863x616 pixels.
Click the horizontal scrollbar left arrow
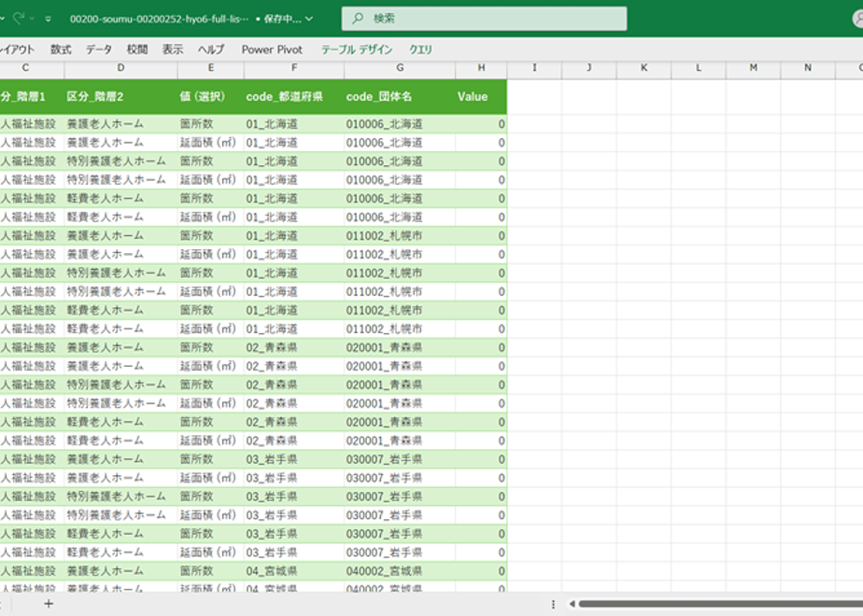(572, 605)
